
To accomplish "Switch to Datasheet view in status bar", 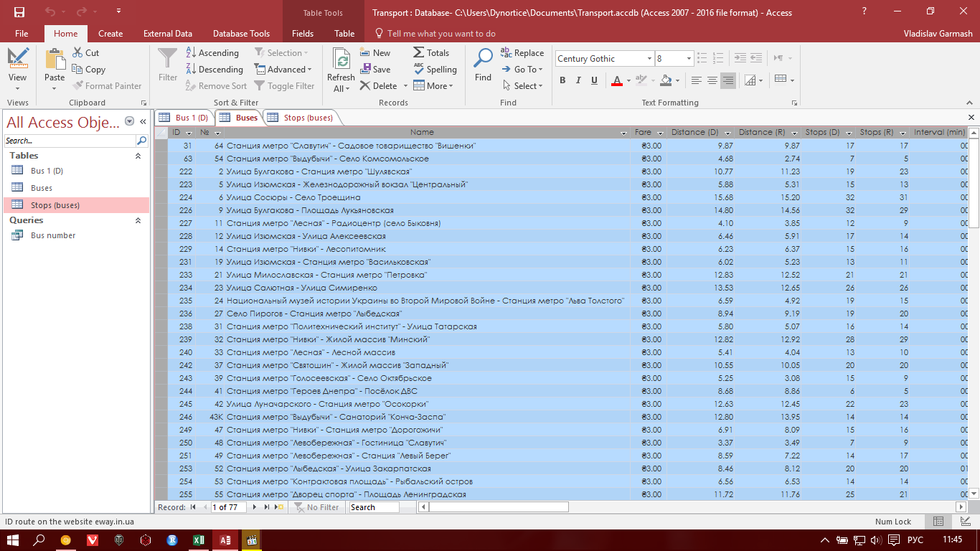I will pyautogui.click(x=938, y=522).
